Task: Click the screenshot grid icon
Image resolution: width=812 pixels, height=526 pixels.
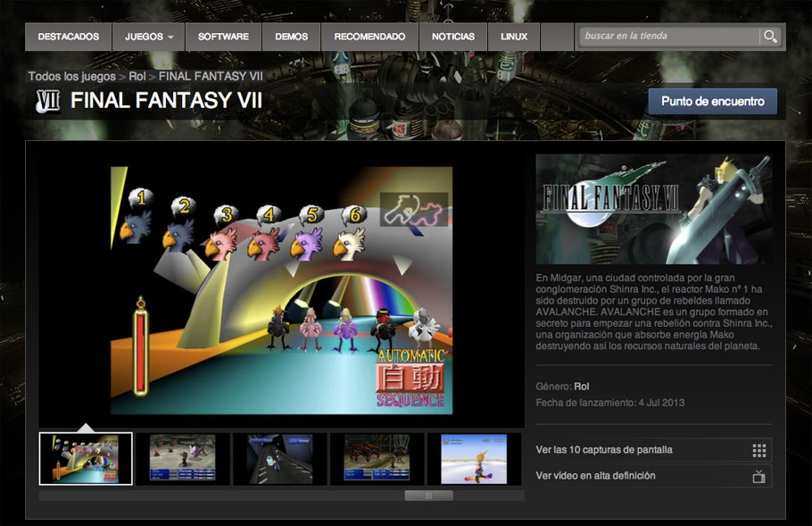Action: (x=758, y=450)
